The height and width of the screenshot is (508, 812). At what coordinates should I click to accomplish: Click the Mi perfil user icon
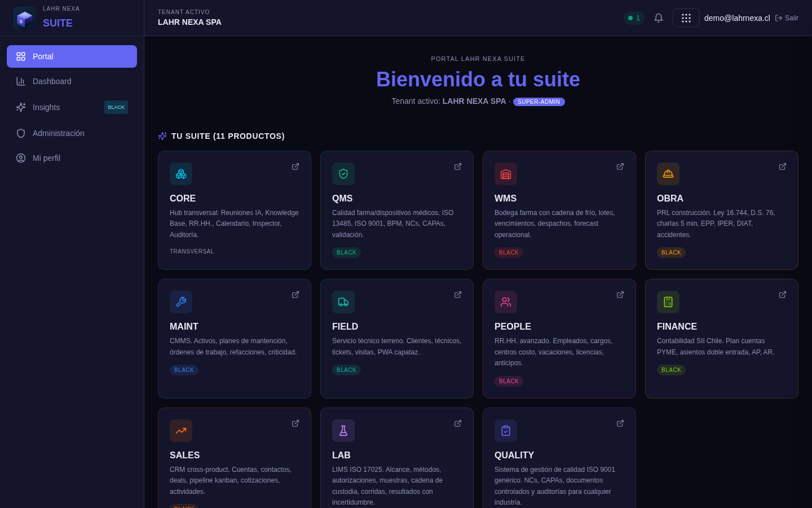(21, 158)
